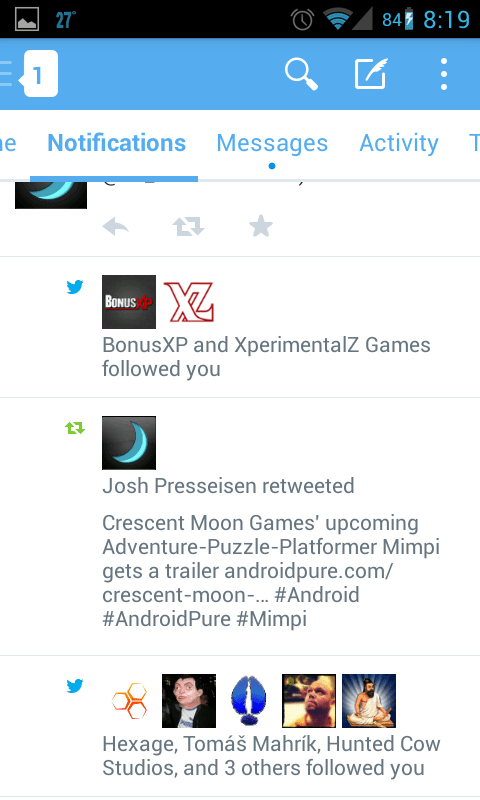Open the alarm clock status bar icon

coord(302,20)
